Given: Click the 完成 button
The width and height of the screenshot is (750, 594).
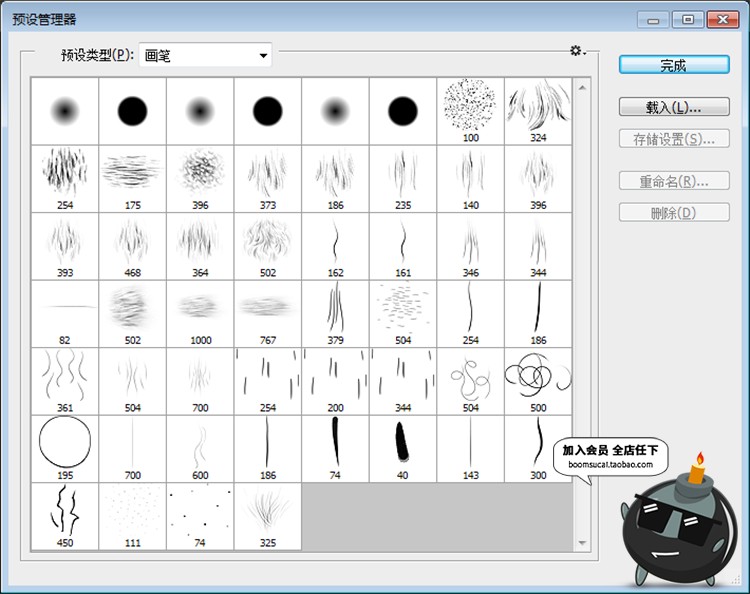Looking at the screenshot, I should point(674,65).
